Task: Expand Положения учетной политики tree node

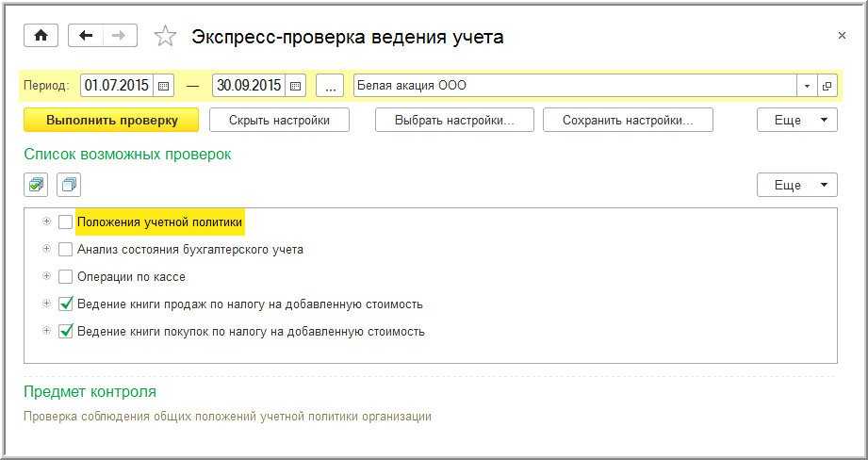Action: [x=46, y=222]
